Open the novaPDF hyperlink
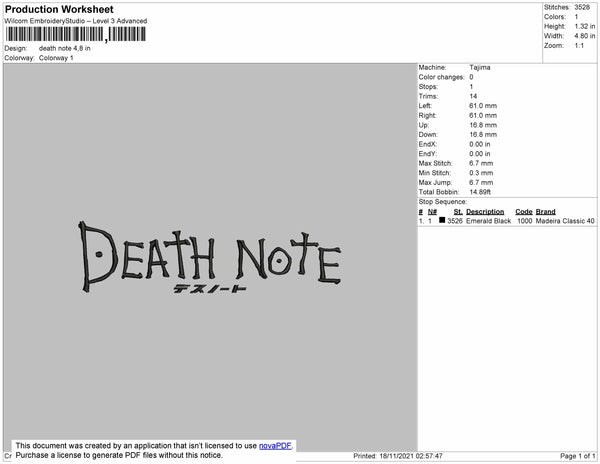The width and height of the screenshot is (600, 464). (275, 446)
